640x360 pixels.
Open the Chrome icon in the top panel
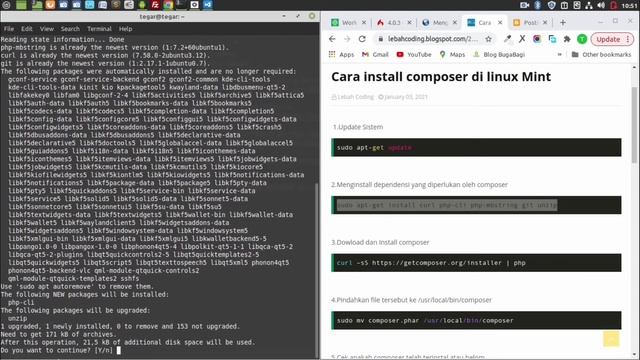point(168,5)
